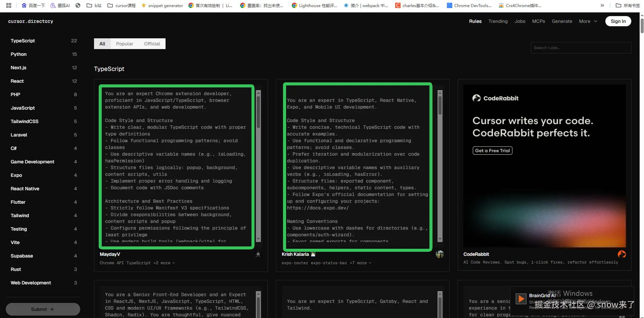Viewport: 644px width, 318px height.
Task: Open the Rust category
Action: 44,269
